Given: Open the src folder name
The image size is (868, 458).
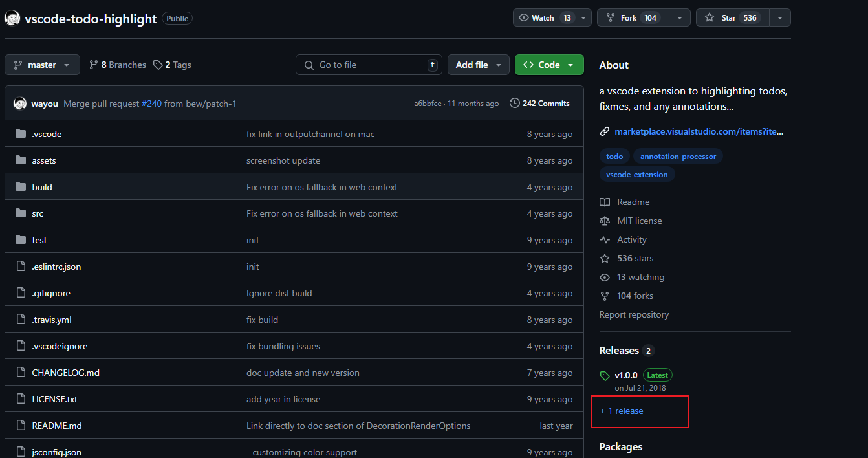Looking at the screenshot, I should [x=38, y=213].
